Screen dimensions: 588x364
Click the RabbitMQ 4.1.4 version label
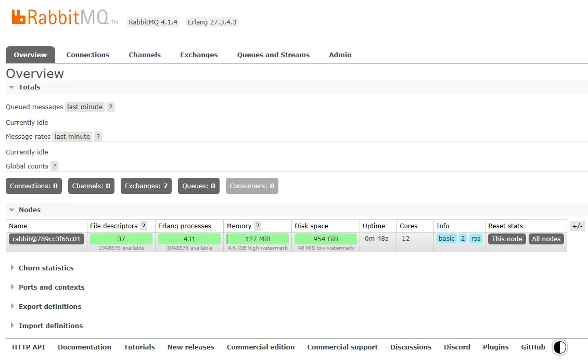pos(153,22)
